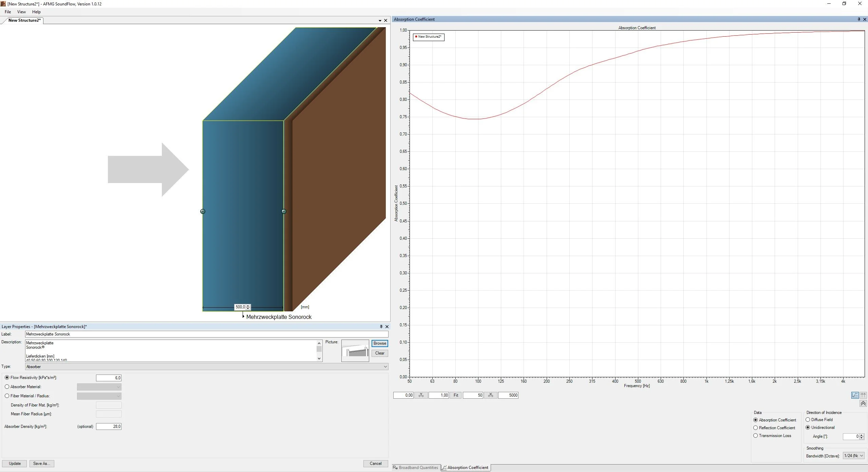Collapse chart options with double-chevron icon
868x472 pixels.
pyautogui.click(x=863, y=403)
